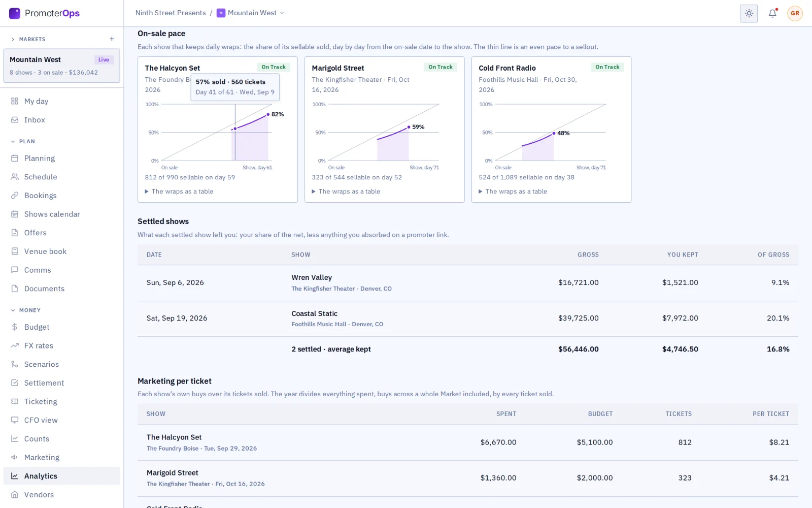Click the Vendors storefront icon
The image size is (812, 508).
point(15,495)
